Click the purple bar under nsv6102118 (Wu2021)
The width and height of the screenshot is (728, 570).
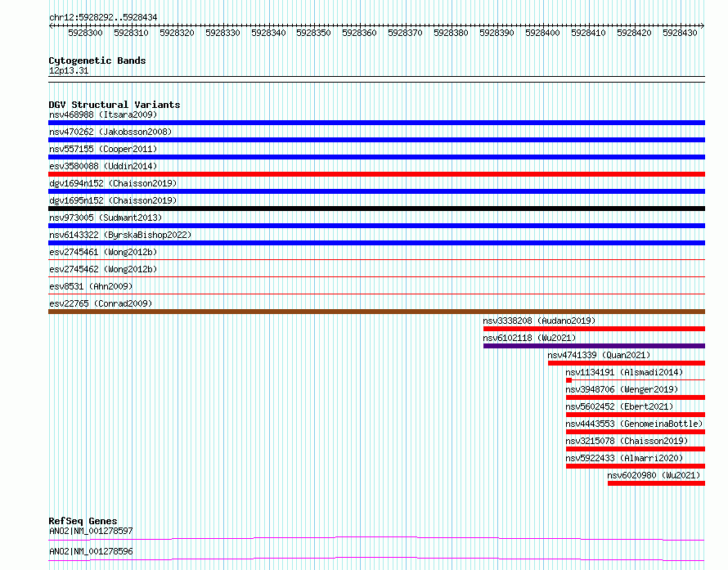tap(595, 346)
